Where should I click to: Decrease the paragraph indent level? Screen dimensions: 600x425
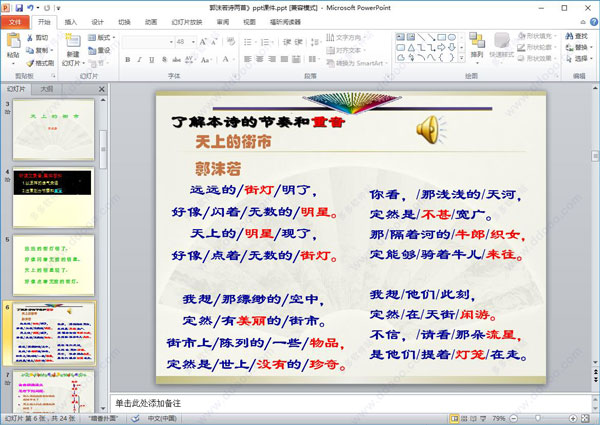[287, 42]
